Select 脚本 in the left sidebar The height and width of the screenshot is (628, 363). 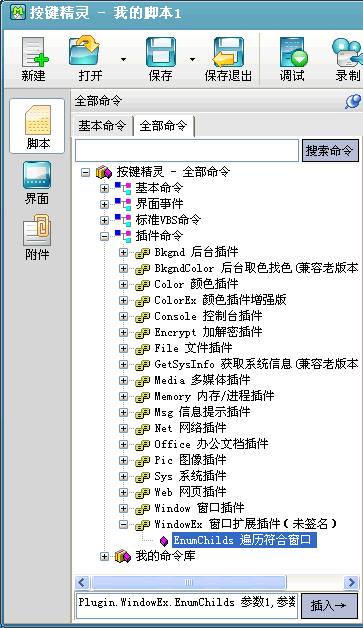coord(37,126)
